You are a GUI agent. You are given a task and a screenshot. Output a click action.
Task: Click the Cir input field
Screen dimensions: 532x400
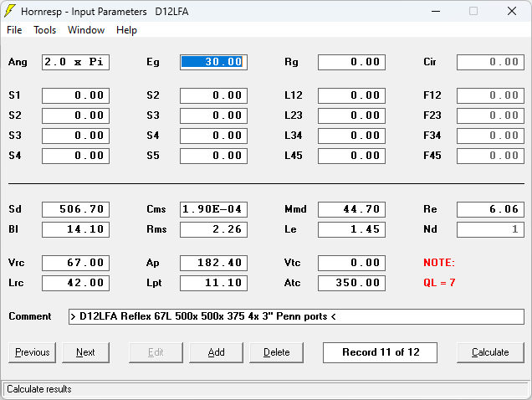click(490, 62)
